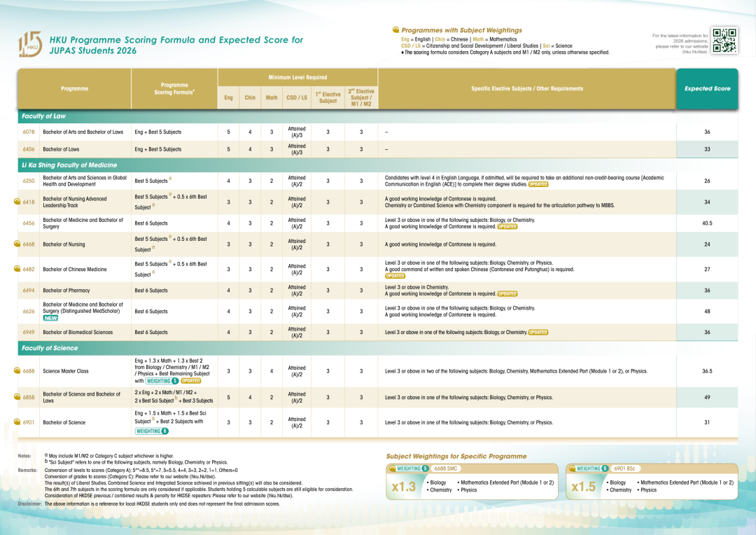Select the Specific Elective Subjects / Other Requirements header
Image resolution: width=756 pixels, height=535 pixels.
pos(527,88)
